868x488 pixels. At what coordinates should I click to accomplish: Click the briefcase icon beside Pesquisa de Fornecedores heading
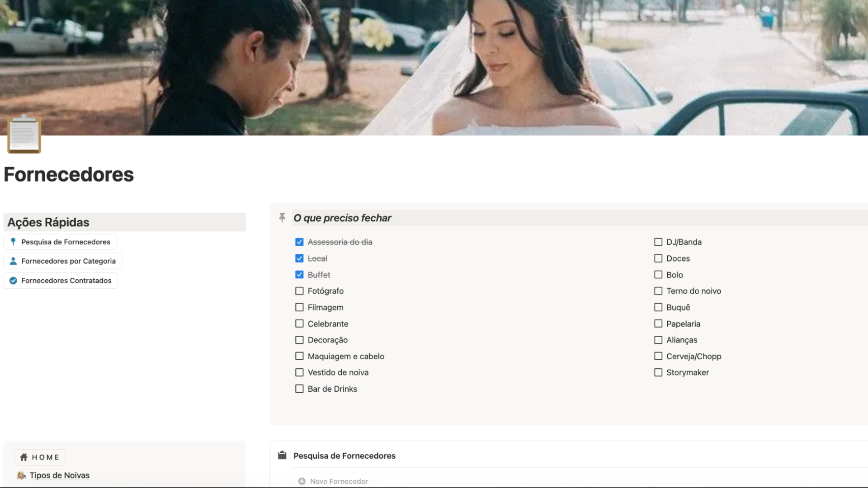tap(282, 455)
